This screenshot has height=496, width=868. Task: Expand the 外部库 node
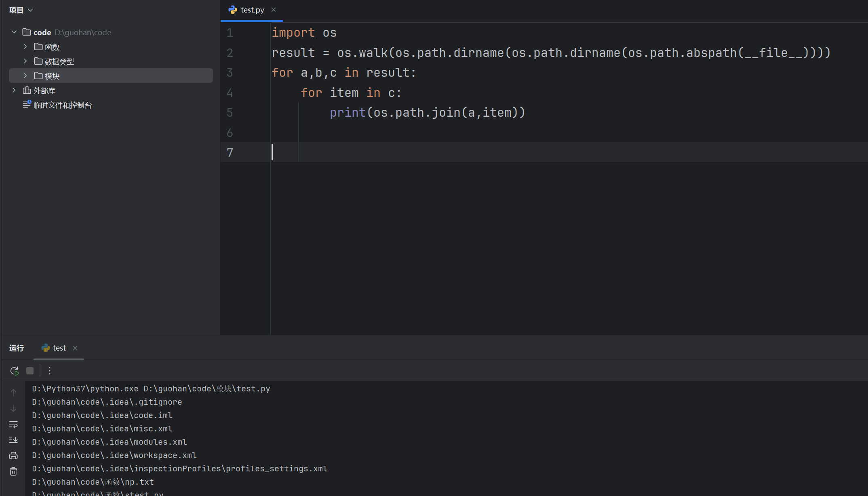point(14,90)
